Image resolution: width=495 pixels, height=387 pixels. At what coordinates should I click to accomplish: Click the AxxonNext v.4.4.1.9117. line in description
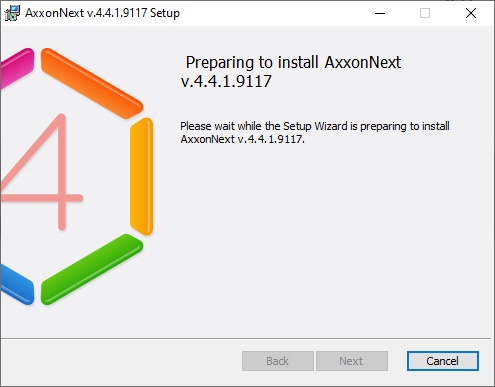click(x=242, y=139)
